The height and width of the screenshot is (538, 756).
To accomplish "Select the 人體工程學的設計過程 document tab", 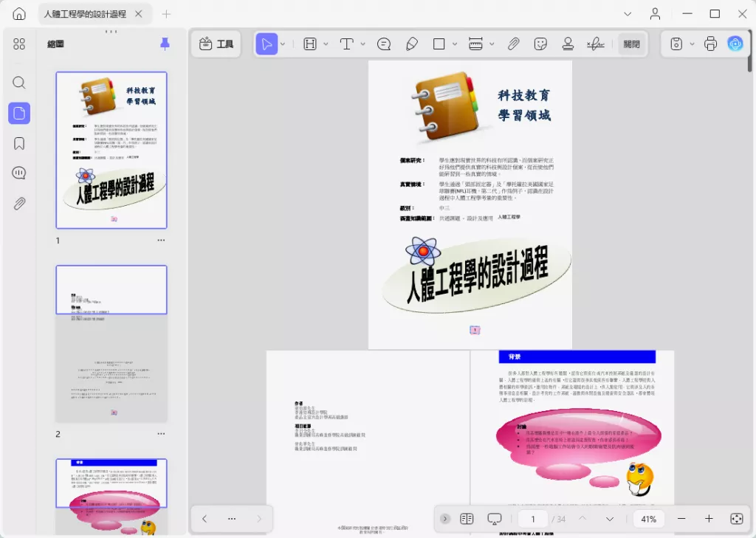I will [85, 14].
